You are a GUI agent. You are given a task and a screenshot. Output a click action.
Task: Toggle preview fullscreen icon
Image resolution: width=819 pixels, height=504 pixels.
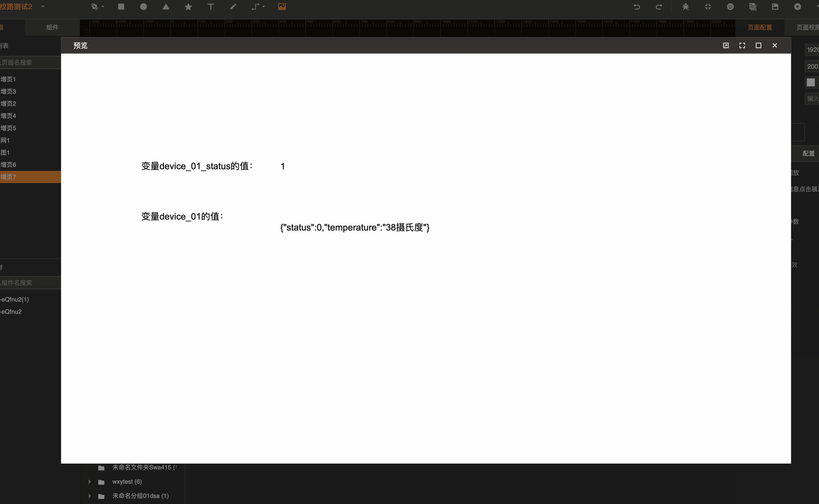(x=742, y=45)
